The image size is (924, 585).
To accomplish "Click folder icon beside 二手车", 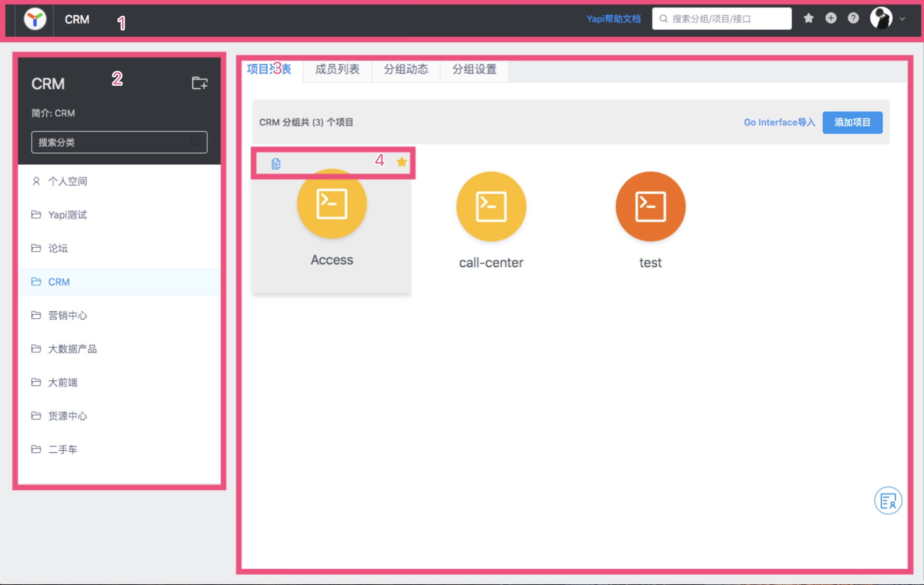I will [36, 449].
